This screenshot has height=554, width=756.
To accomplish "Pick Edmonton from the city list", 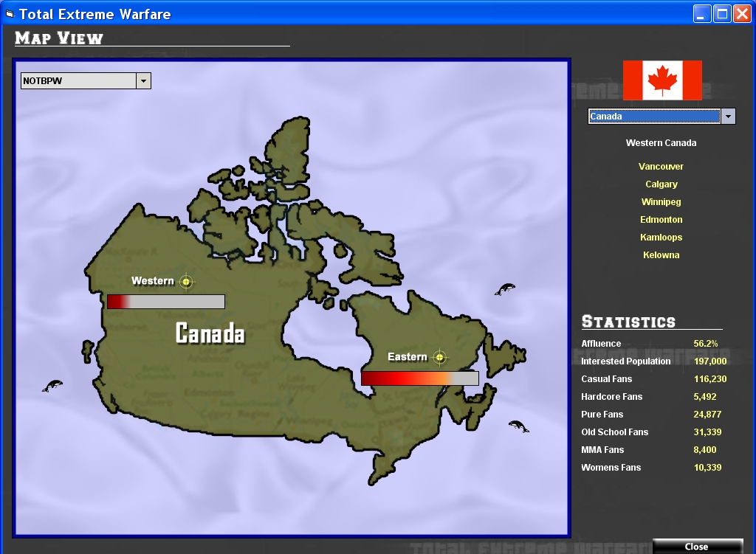I will tap(661, 220).
